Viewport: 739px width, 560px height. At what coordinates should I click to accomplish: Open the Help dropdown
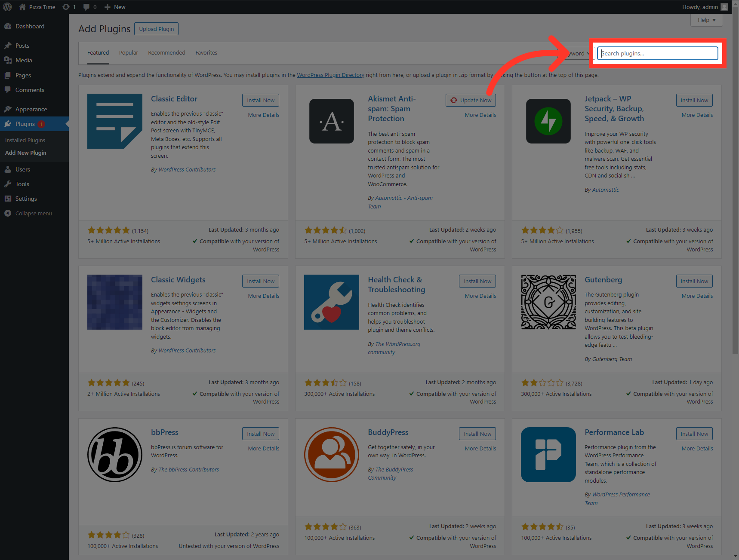[x=706, y=20]
